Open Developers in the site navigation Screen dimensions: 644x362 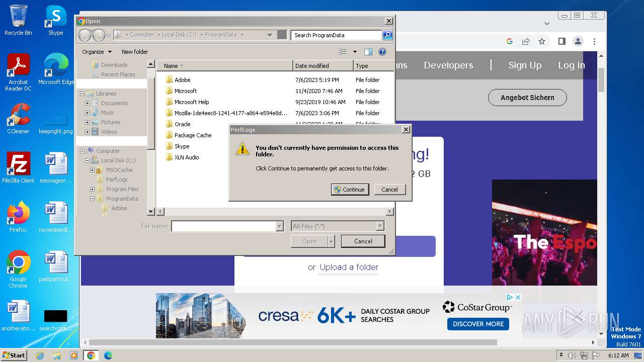(448, 65)
